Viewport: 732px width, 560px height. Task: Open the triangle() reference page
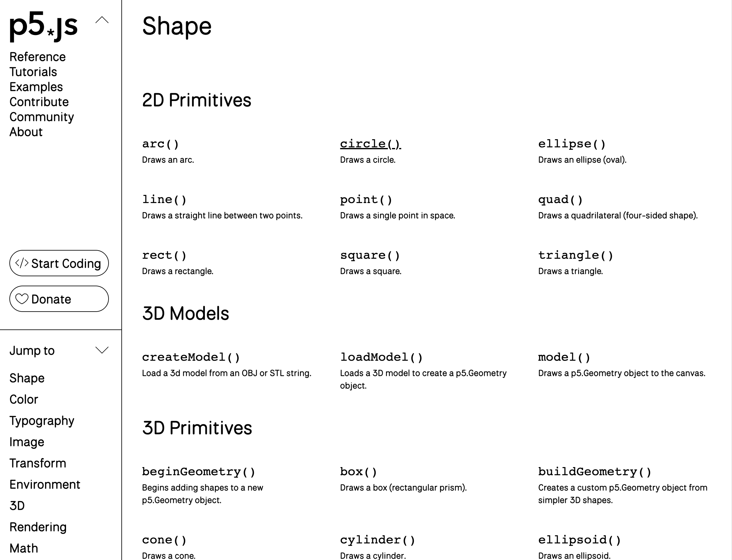tap(576, 255)
